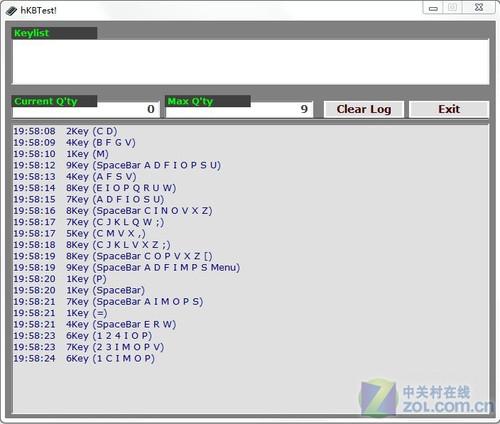This screenshot has height=424, width=500.
Task: Select log entry 9Key ending with S U
Action: click(117, 165)
